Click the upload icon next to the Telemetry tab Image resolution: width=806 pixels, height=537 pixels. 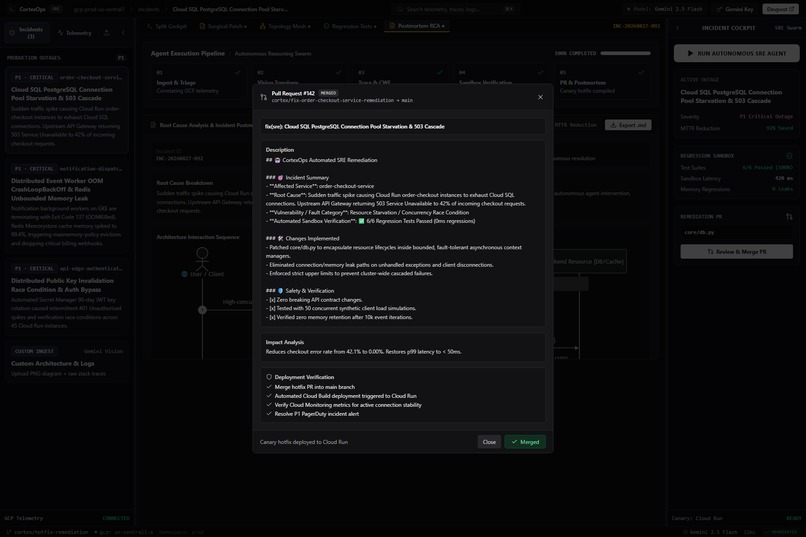(x=106, y=33)
